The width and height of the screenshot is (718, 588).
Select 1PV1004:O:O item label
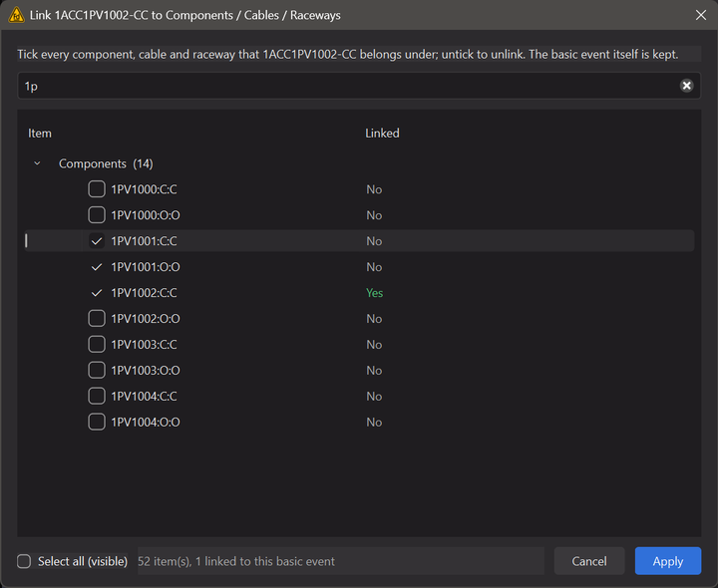146,422
